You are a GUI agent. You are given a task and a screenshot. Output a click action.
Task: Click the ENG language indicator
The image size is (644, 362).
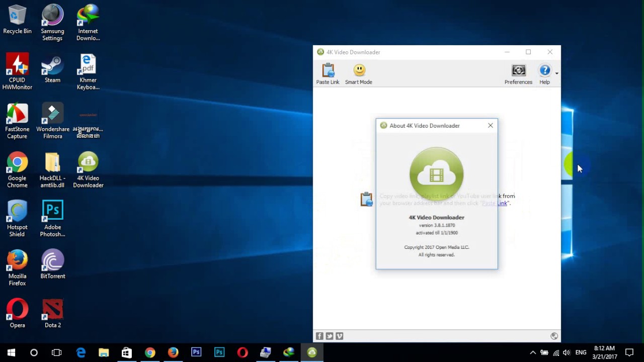pos(581,352)
